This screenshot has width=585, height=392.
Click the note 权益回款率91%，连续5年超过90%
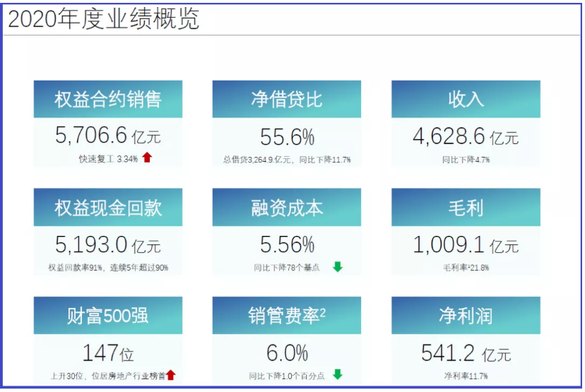[x=108, y=267]
